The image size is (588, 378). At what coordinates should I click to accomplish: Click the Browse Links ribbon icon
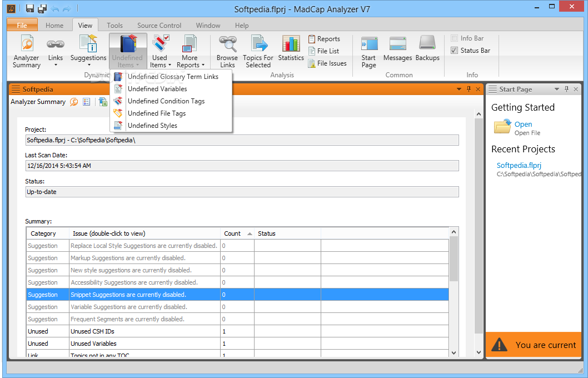click(x=227, y=51)
